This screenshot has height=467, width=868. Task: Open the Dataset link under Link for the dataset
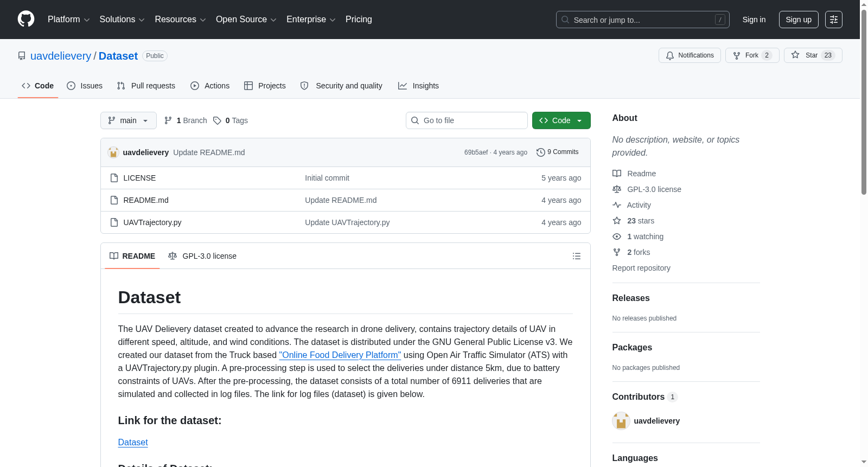coord(133,442)
